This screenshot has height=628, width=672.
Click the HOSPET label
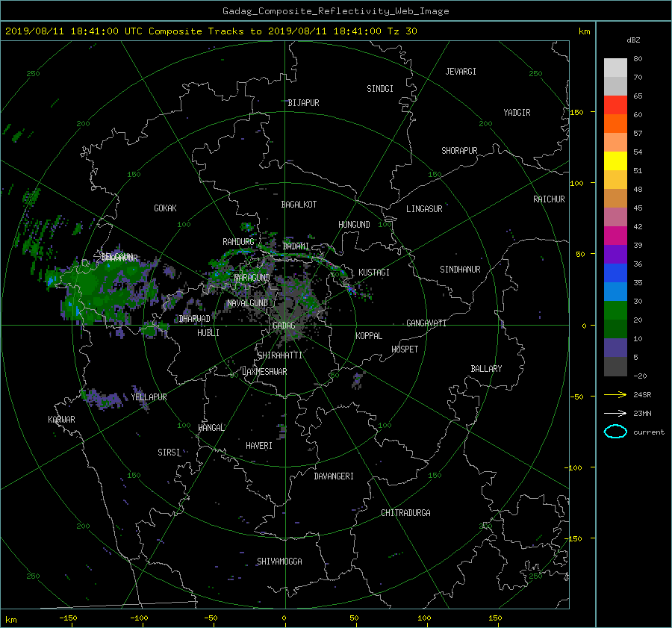pyautogui.click(x=405, y=349)
